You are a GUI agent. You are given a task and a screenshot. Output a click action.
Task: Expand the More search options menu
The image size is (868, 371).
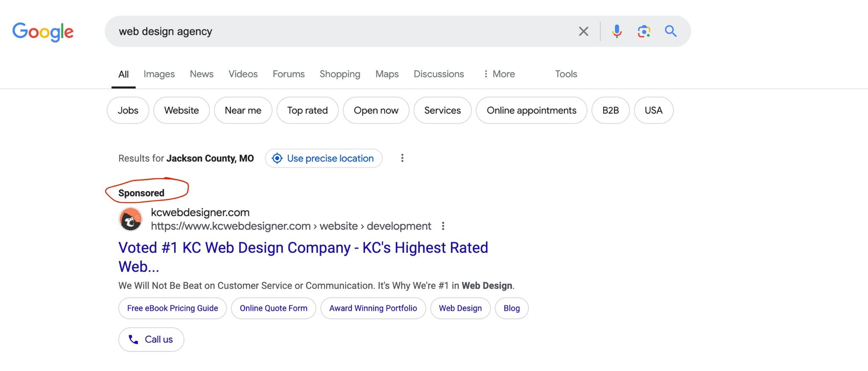499,74
